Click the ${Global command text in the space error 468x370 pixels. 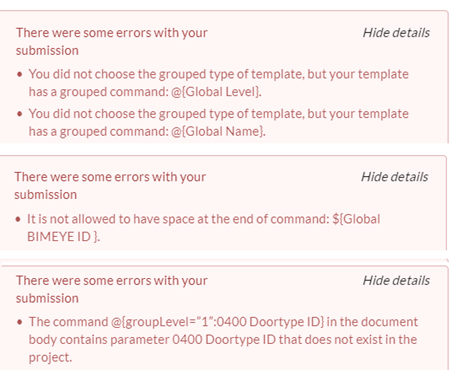(x=356, y=219)
